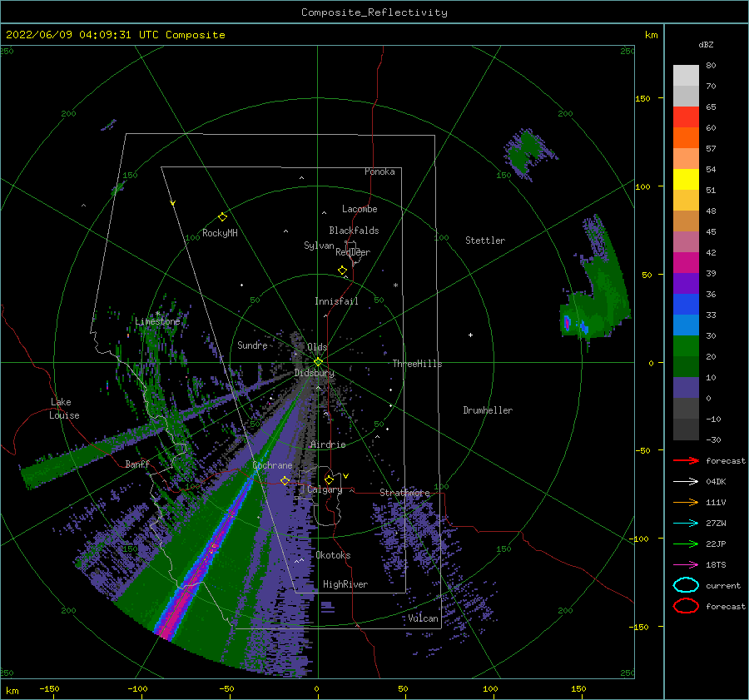Click the white 04DK arrow icon
Screen dimensions: 749x700
tap(686, 482)
